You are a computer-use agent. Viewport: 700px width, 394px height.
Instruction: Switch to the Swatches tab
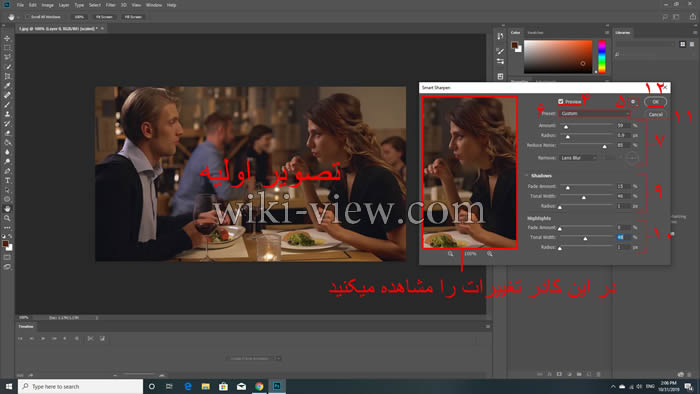tap(535, 33)
